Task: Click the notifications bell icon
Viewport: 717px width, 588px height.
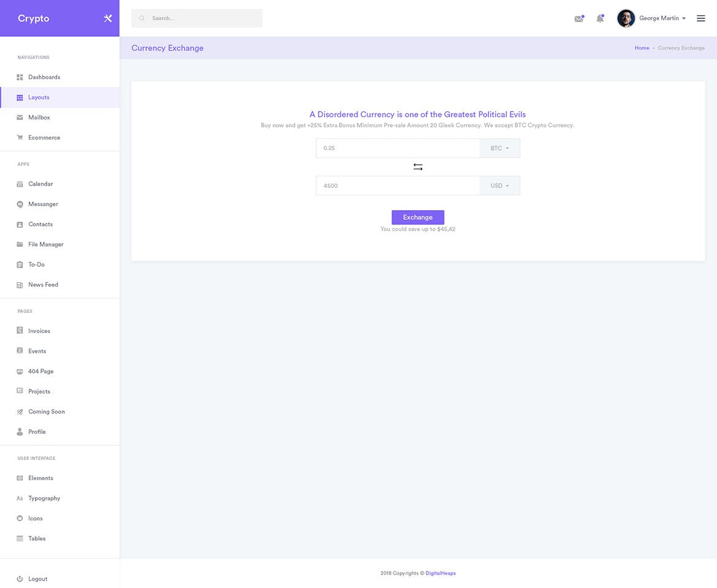Action: [x=600, y=18]
